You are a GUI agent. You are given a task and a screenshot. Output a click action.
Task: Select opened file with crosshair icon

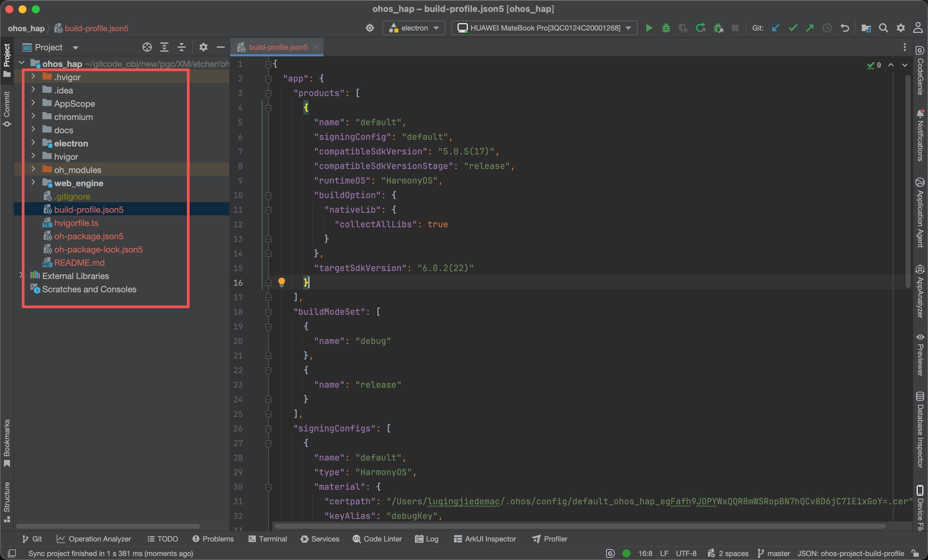pos(147,47)
